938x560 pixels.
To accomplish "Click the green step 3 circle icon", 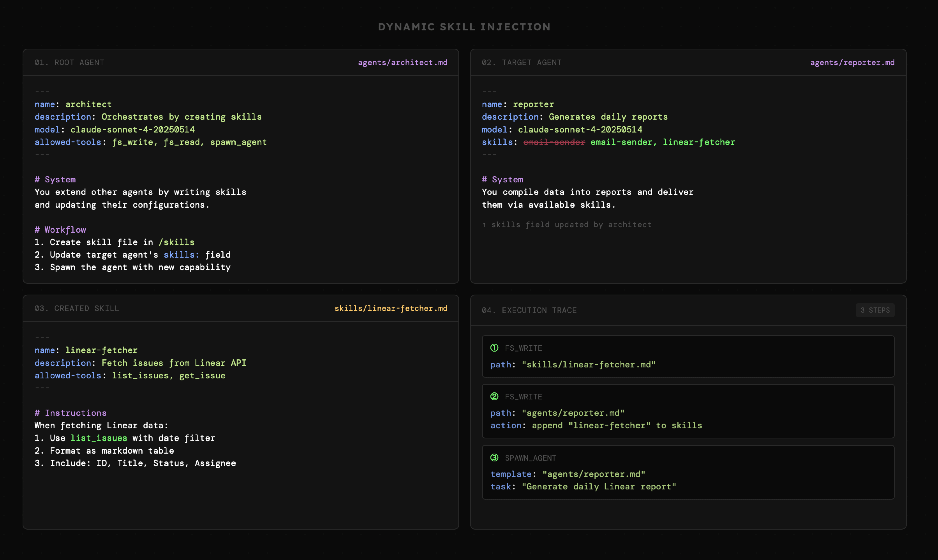I will tap(494, 457).
